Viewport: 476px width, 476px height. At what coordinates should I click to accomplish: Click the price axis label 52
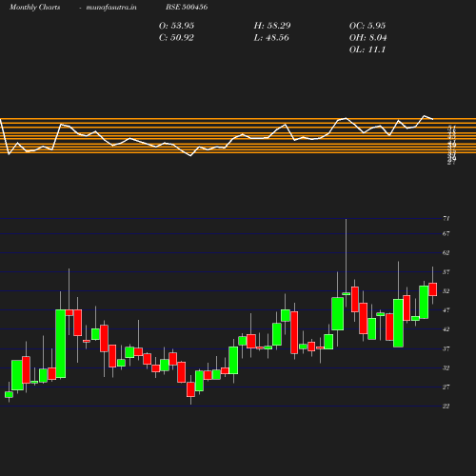click(x=446, y=291)
